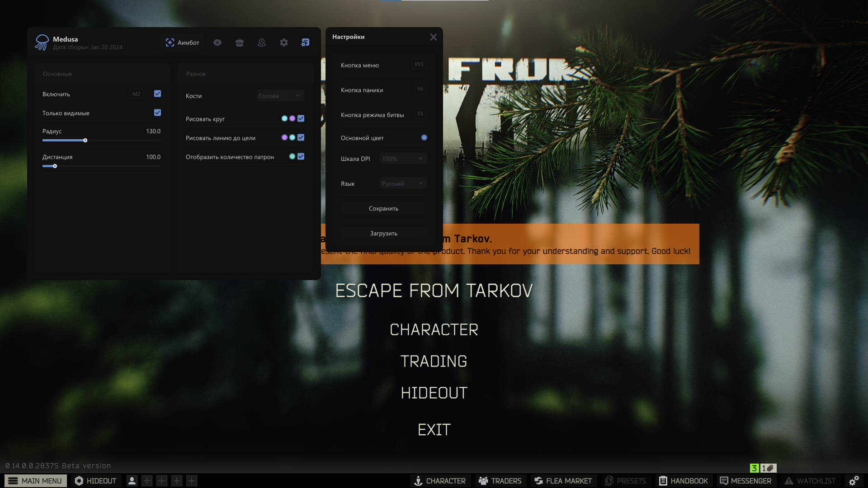This screenshot has height=488, width=868.
Task: Open the Кости dropdown showing Голова
Action: pyautogui.click(x=280, y=96)
